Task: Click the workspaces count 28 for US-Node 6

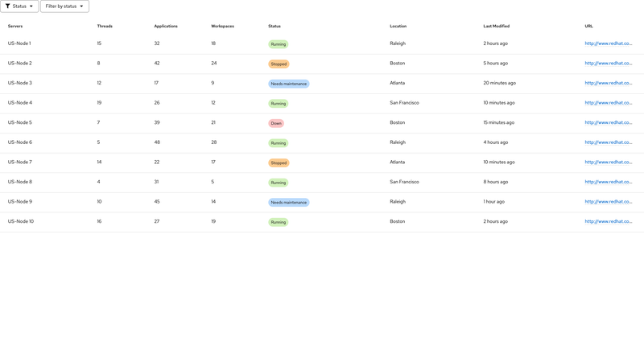Action: [213, 142]
